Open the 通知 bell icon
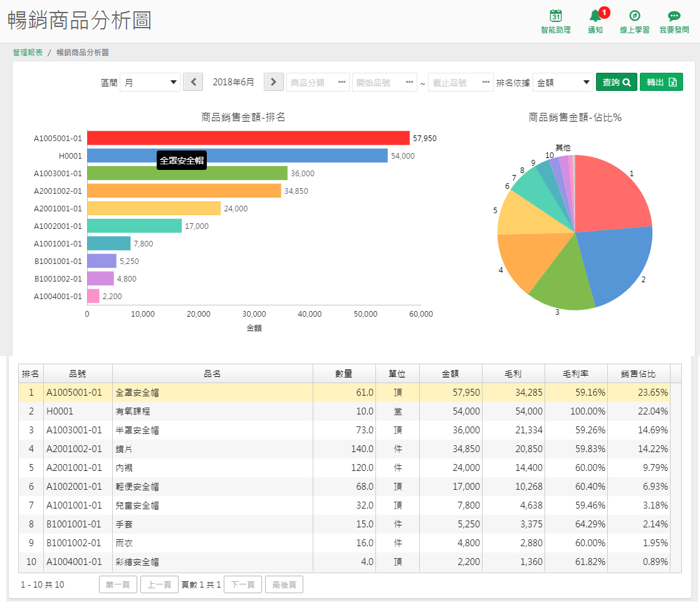The image size is (700, 602). click(595, 16)
